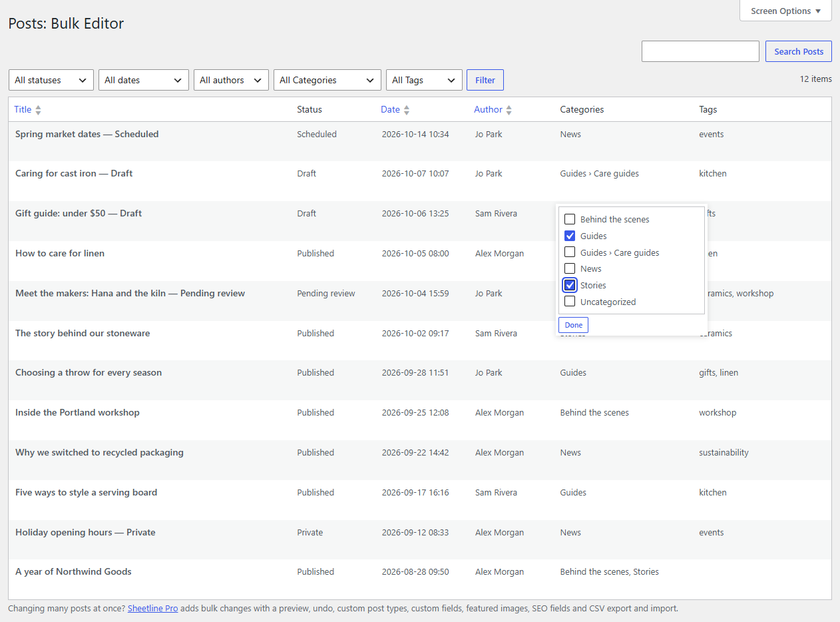
Task: Click the Date column sort arrows
Action: click(x=407, y=110)
